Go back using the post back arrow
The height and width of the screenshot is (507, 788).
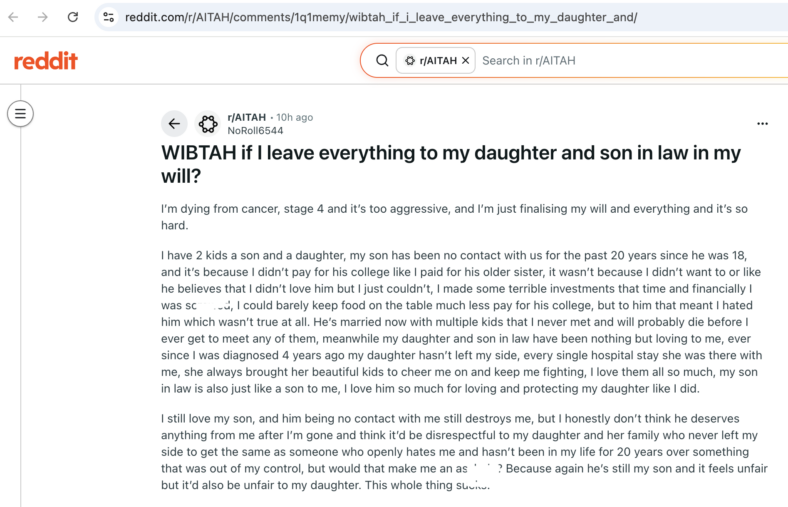[174, 124]
